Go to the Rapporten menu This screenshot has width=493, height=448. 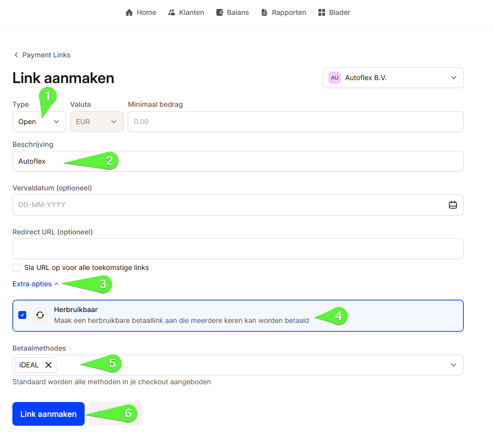click(289, 12)
